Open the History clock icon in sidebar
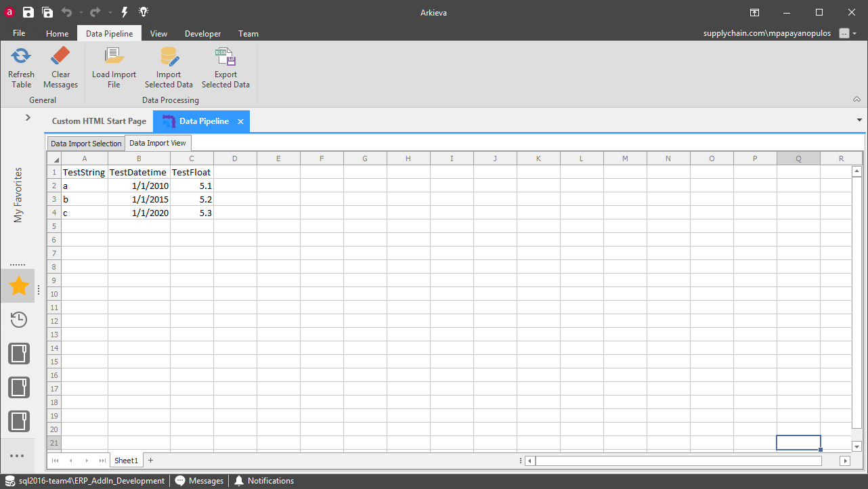868x489 pixels. (19, 320)
